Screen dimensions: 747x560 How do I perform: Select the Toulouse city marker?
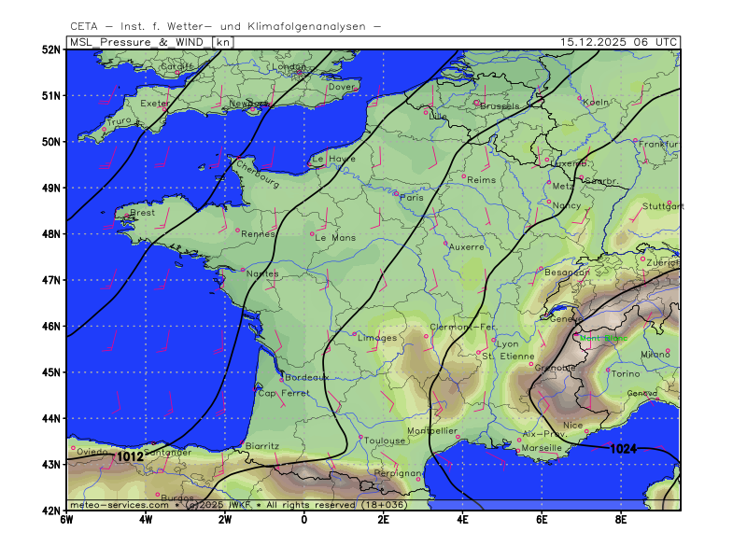click(361, 437)
